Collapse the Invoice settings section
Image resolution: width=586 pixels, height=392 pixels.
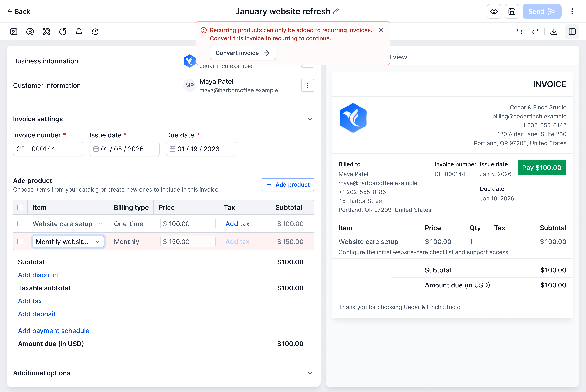click(x=310, y=119)
